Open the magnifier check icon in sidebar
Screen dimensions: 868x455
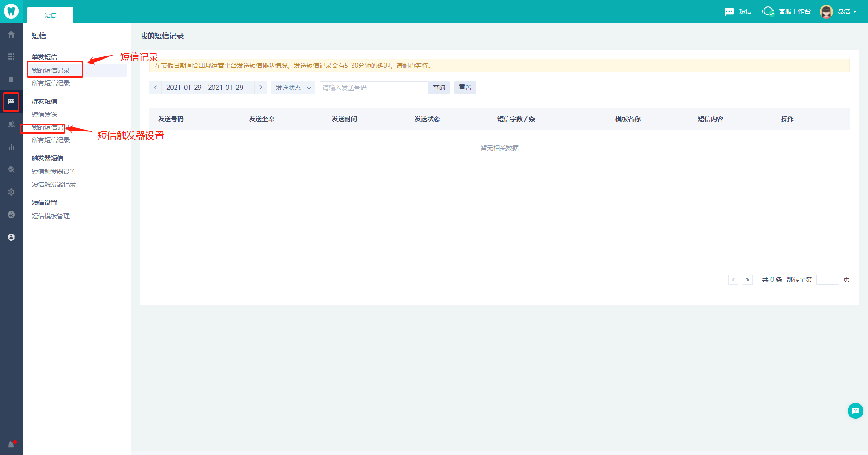tap(11, 169)
